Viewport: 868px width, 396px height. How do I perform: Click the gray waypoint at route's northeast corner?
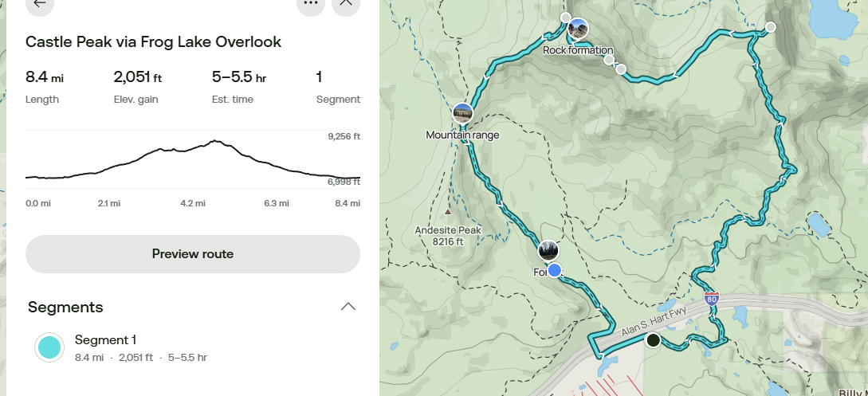770,28
